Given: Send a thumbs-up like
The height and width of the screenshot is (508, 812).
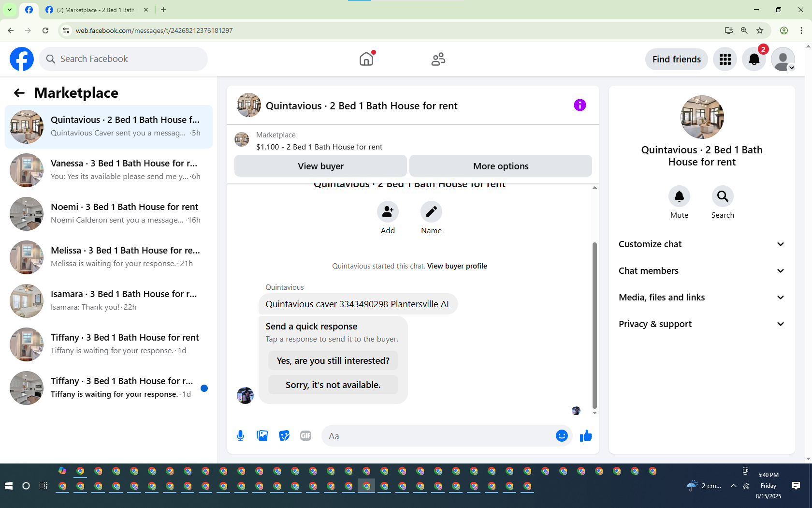Looking at the screenshot, I should click(586, 436).
